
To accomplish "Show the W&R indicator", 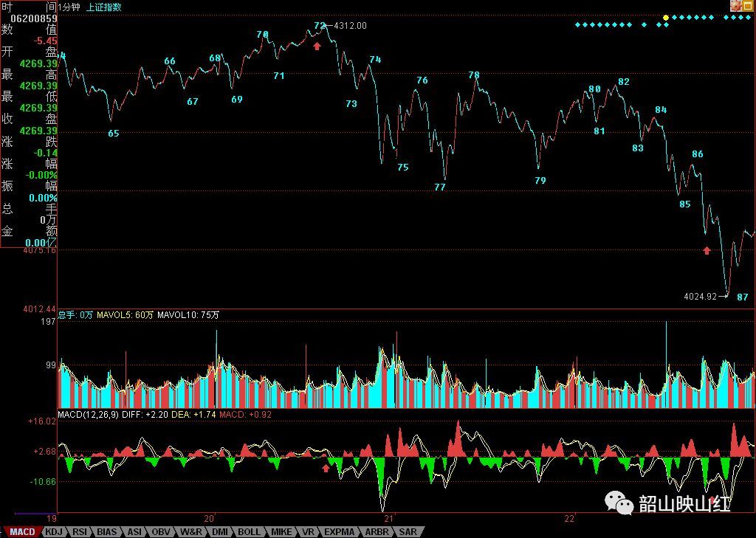I will click(191, 532).
